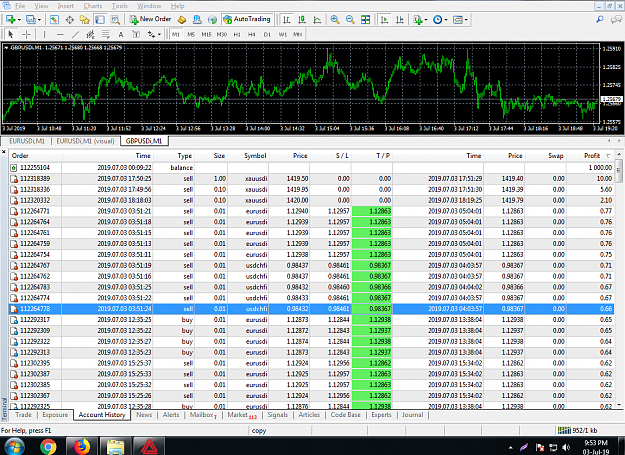Open the periods clock icon
625x455 pixels.
[437, 20]
